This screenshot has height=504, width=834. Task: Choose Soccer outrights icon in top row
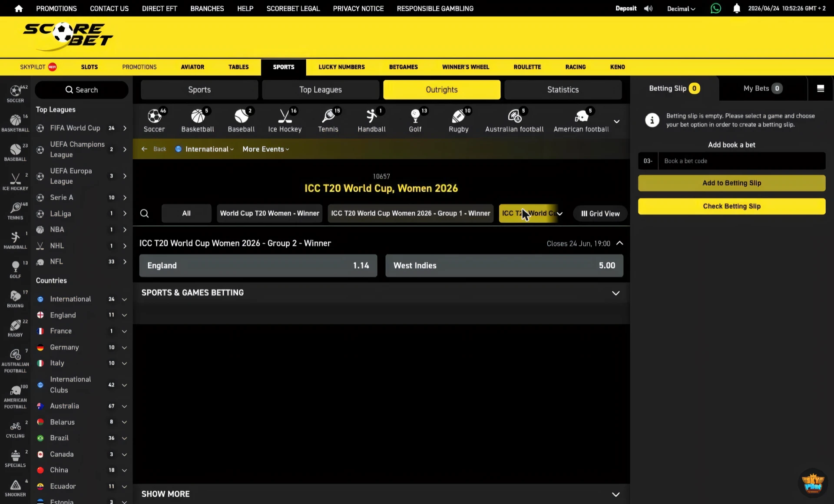(x=154, y=120)
